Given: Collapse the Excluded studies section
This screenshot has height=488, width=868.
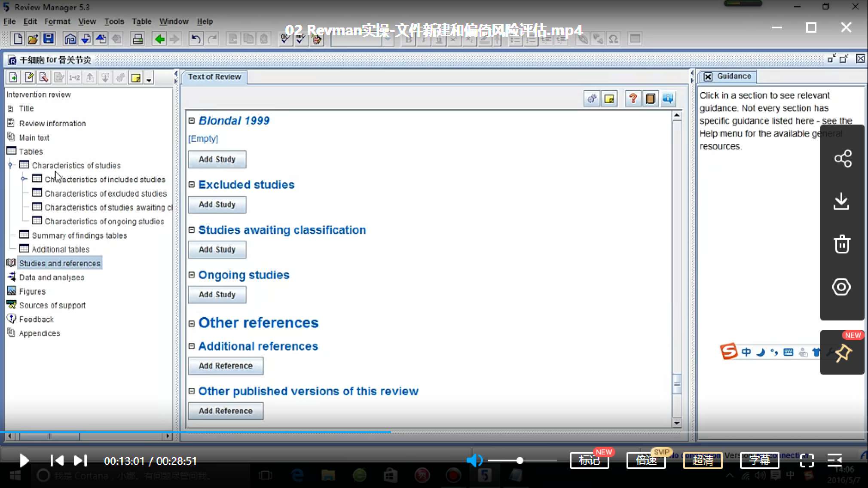Looking at the screenshot, I should tap(192, 184).
